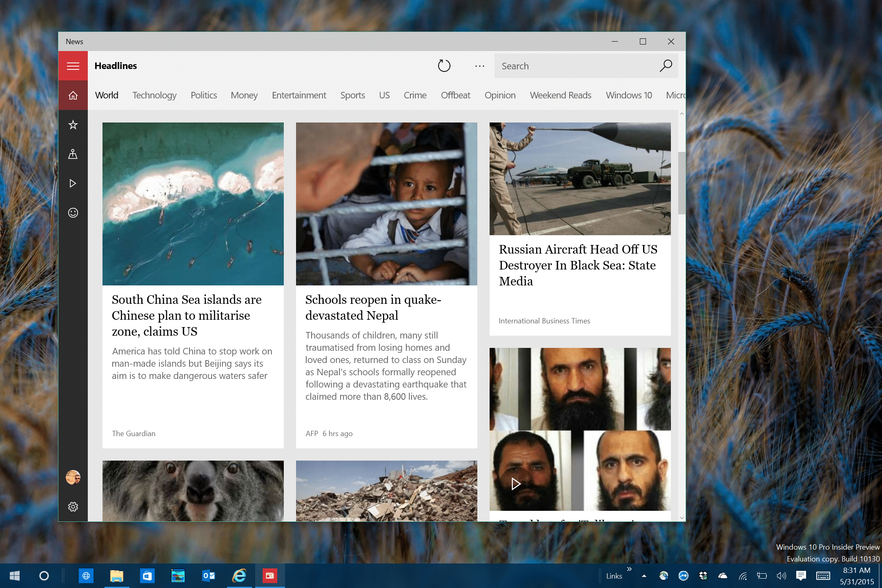The image size is (882, 588).
Task: Select the World tab
Action: 107,95
